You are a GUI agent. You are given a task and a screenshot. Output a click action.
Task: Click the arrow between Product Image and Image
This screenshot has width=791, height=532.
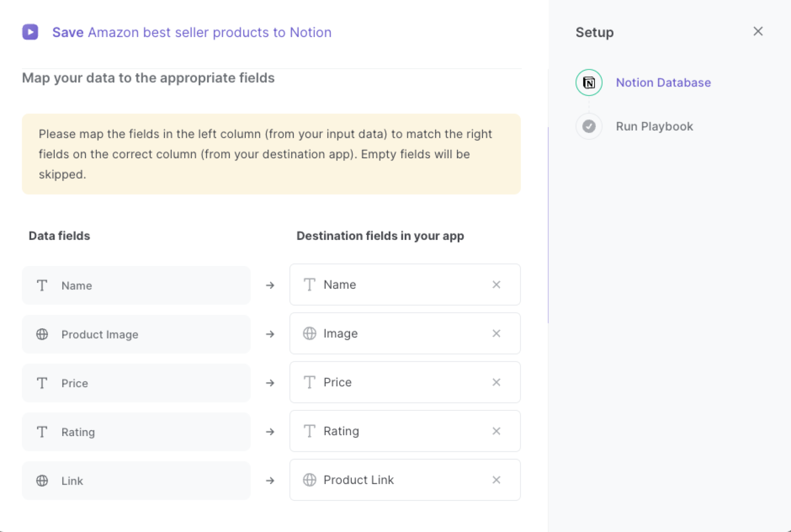click(270, 334)
